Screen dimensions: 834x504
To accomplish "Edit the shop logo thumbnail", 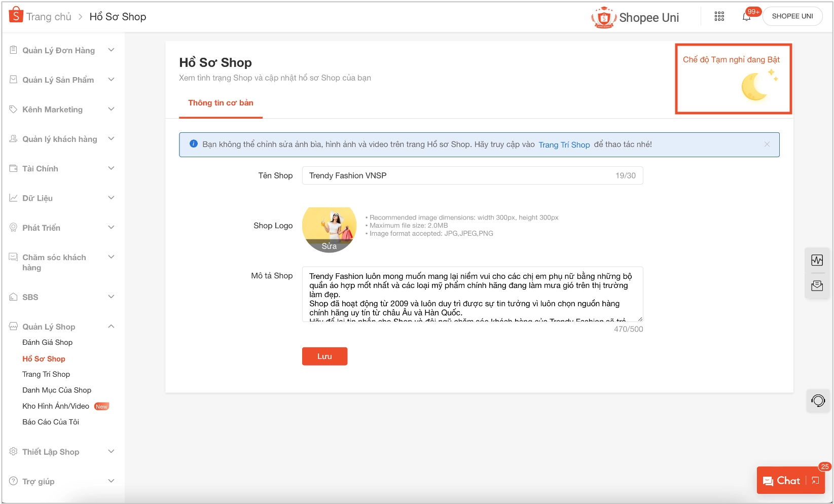I will [329, 230].
